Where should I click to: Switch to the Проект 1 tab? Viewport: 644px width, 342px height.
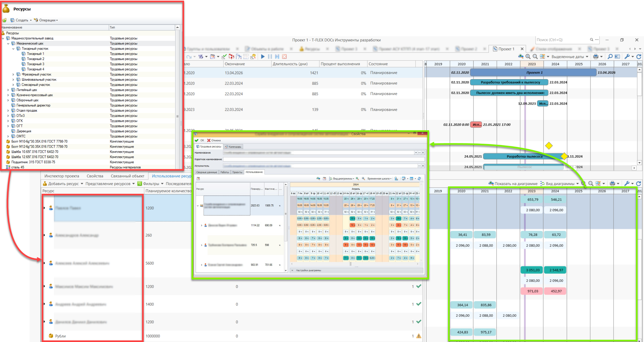click(506, 49)
